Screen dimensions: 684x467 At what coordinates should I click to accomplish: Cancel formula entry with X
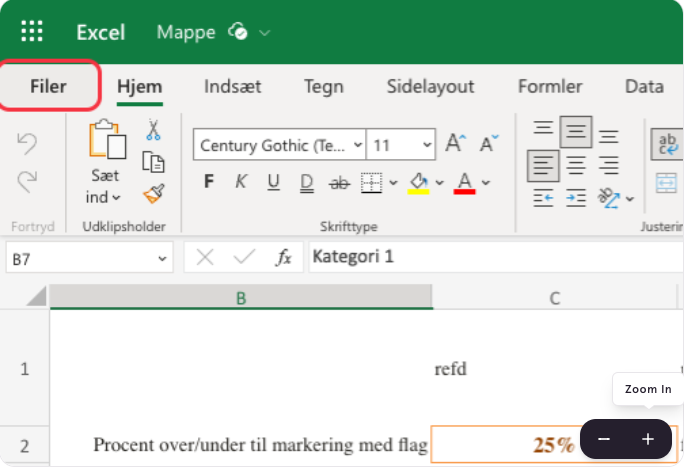[x=205, y=257]
